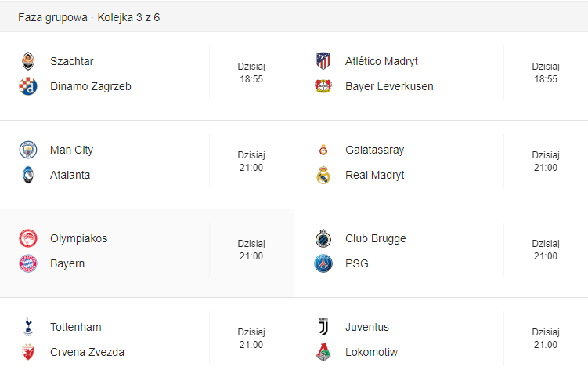Click the Galatasaray logo icon
The image size is (588, 388).
click(x=323, y=150)
